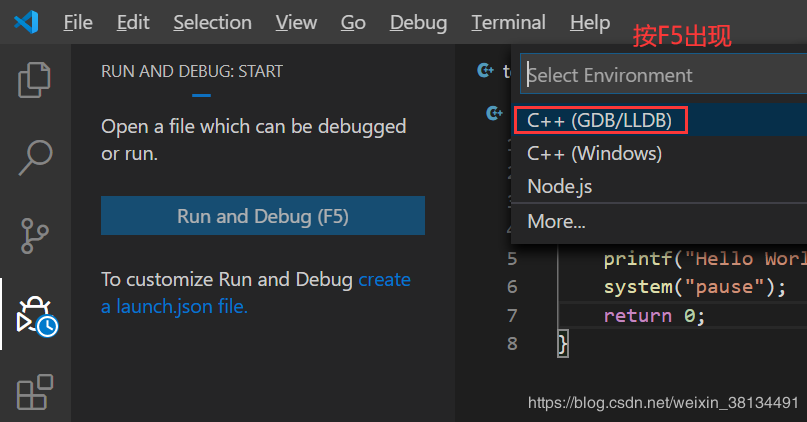Open the Search magnifier icon
This screenshot has height=422, width=807.
coord(35,155)
